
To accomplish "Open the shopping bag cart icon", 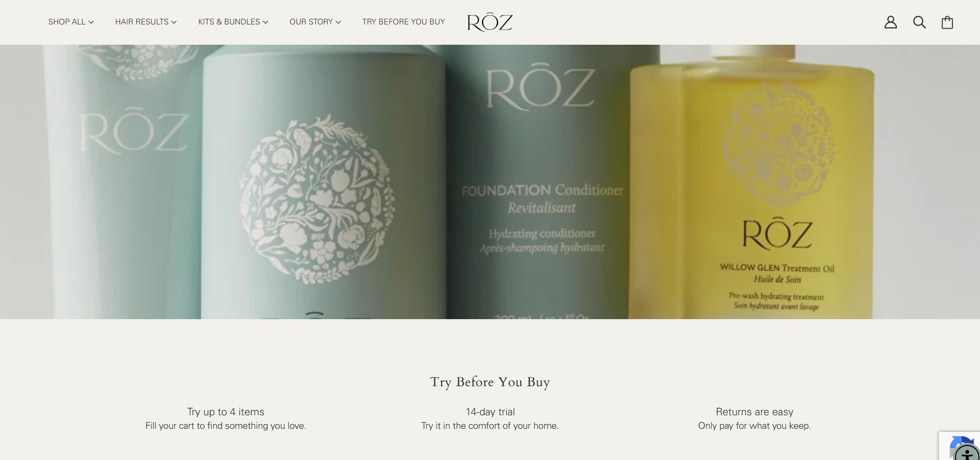I will point(947,22).
